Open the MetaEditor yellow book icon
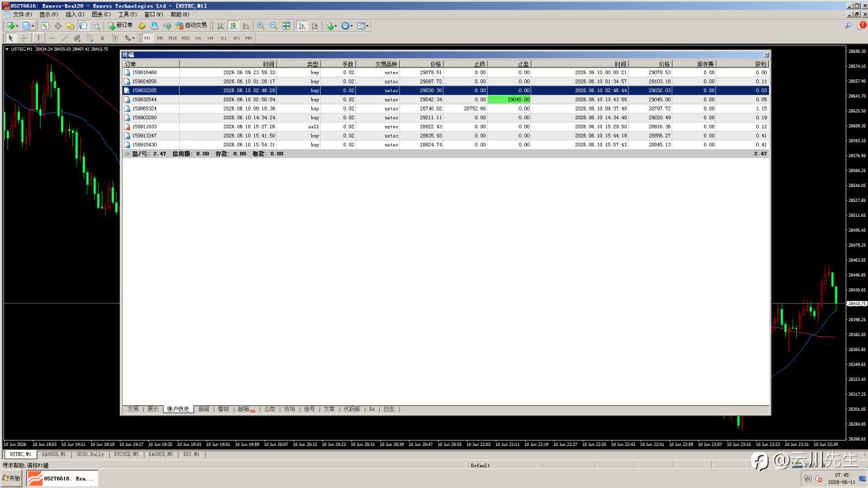This screenshot has height=488, width=868. point(142,26)
